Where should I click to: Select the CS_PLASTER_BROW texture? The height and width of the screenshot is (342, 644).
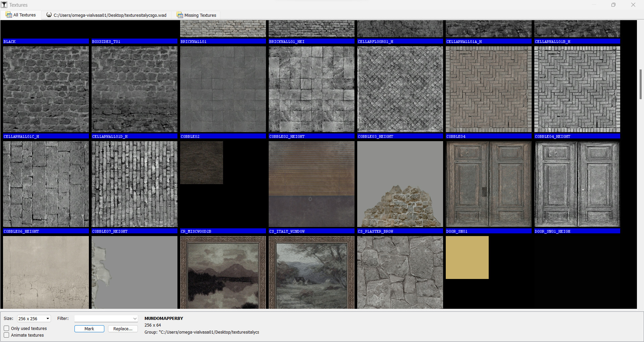click(x=400, y=184)
